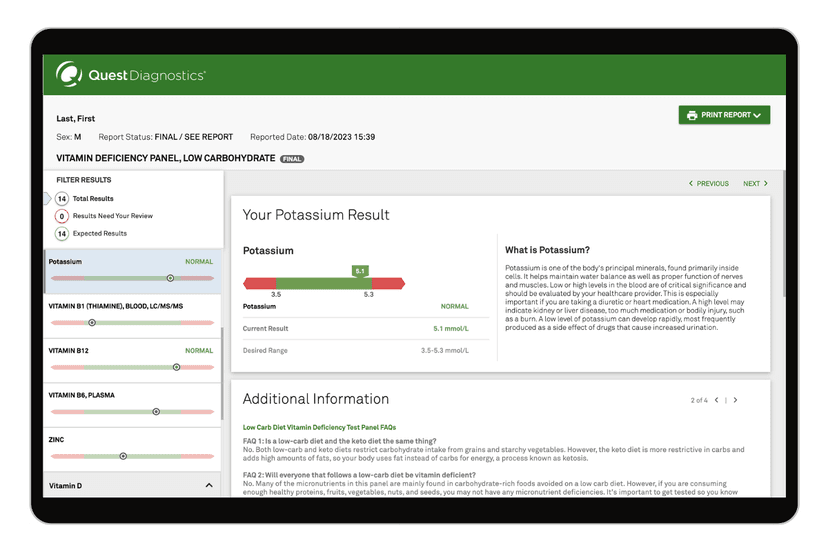This screenshot has height=552, width=828.
Task: Filter by Results Need Your Review
Action: [104, 216]
